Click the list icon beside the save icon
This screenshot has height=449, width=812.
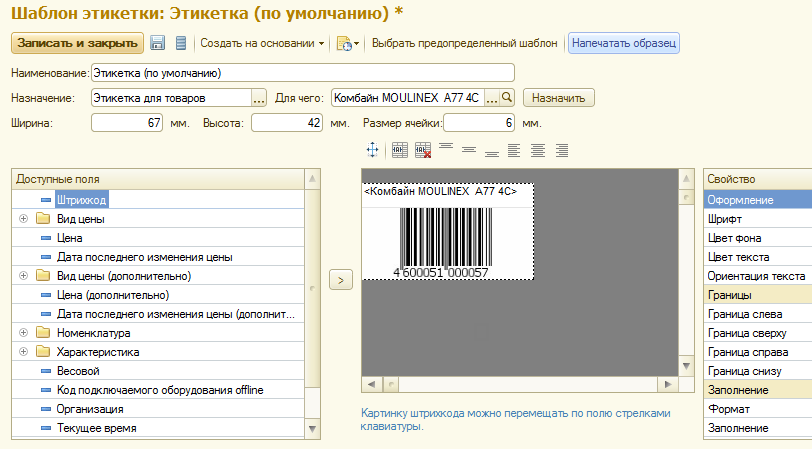[181, 43]
